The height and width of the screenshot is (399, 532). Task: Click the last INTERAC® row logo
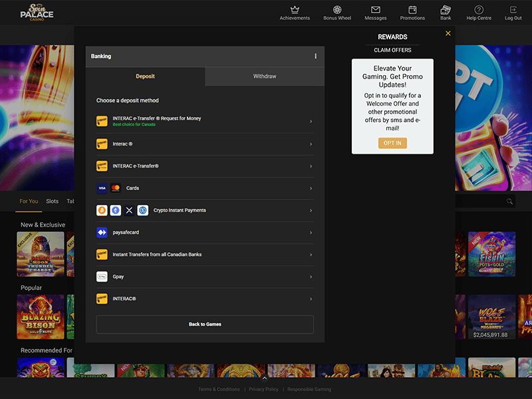102,299
